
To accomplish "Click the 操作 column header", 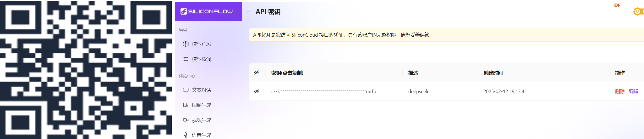I will [x=620, y=73].
